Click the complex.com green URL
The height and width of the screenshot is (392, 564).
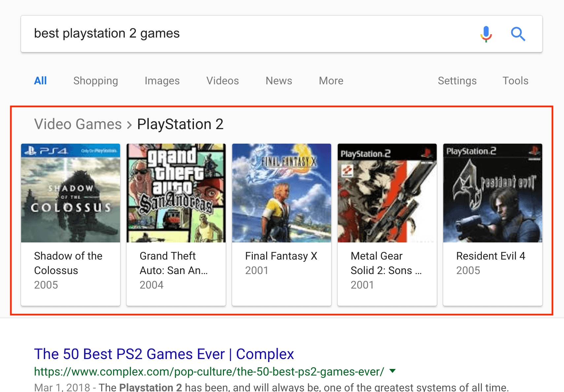209,372
